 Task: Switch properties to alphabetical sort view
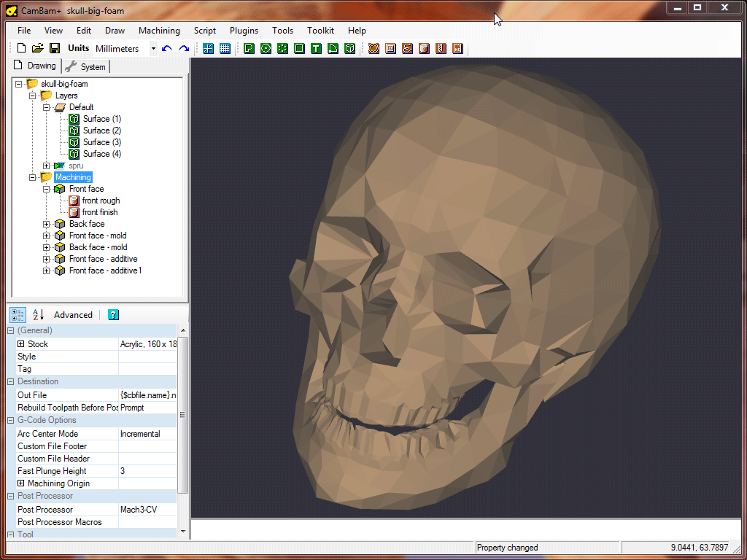tap(38, 315)
